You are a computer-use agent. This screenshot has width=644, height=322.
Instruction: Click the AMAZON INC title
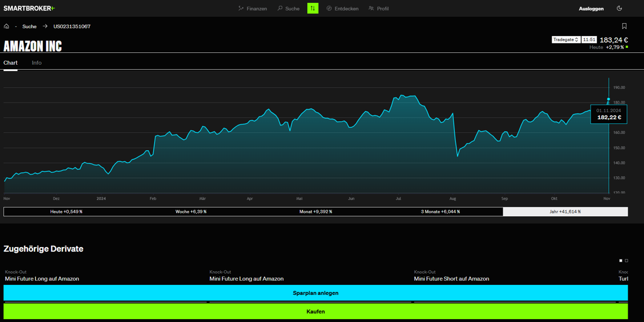tap(33, 46)
